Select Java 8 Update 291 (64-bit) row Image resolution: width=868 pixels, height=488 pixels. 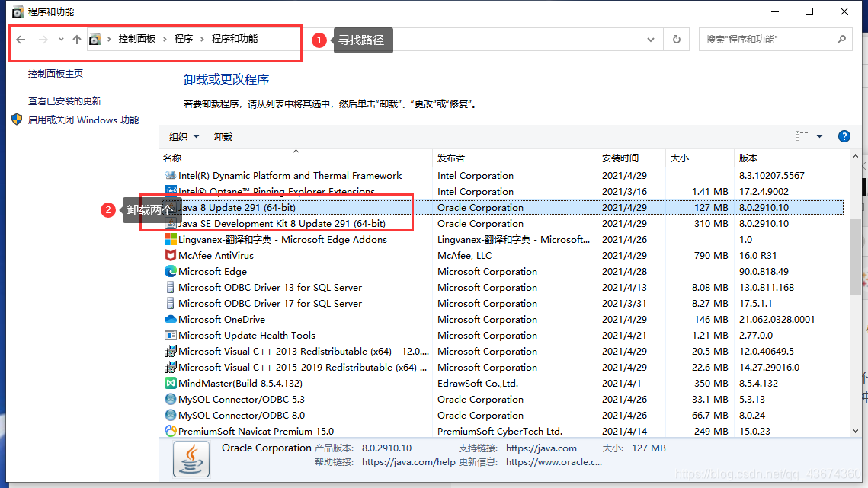pyautogui.click(x=501, y=208)
